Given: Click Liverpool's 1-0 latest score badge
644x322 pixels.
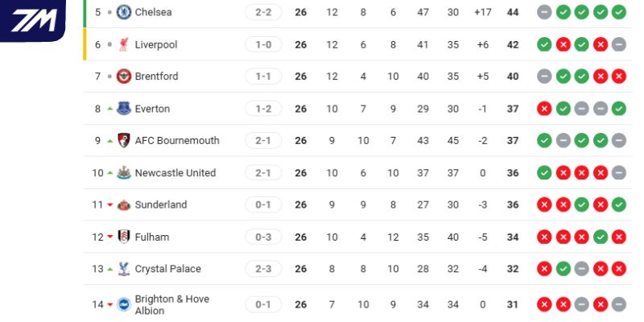Looking at the screenshot, I should (x=263, y=44).
